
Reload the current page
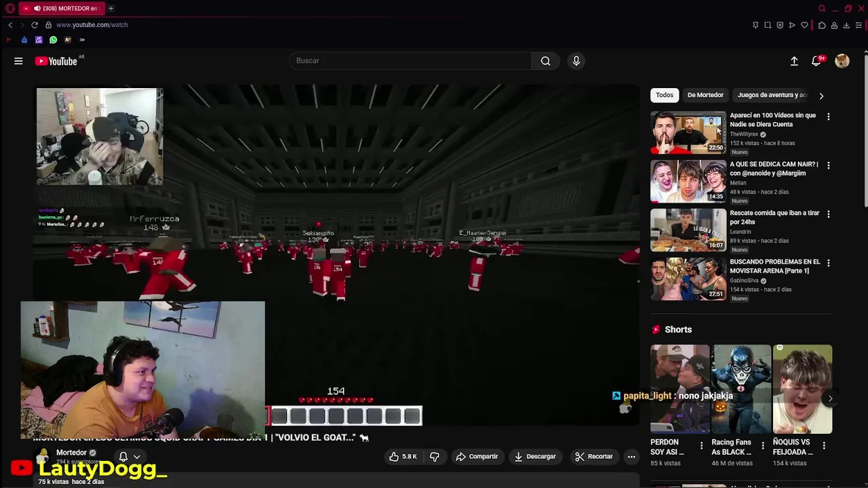[x=35, y=25]
